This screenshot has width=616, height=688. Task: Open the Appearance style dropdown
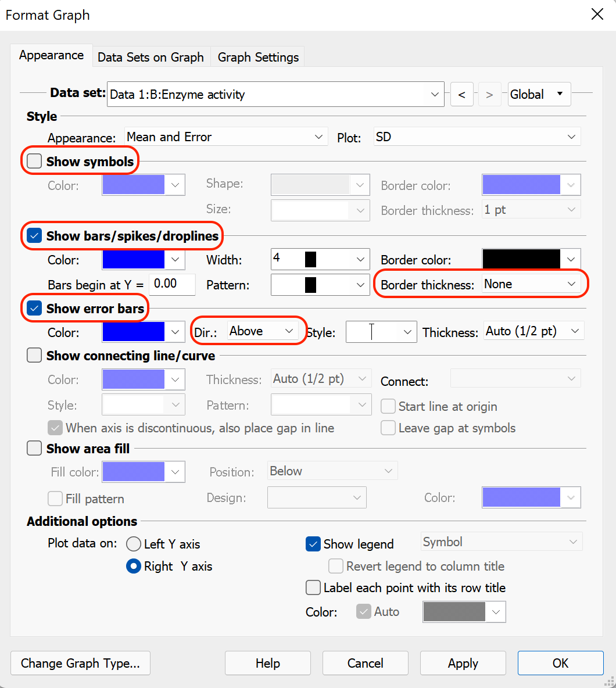(x=225, y=137)
